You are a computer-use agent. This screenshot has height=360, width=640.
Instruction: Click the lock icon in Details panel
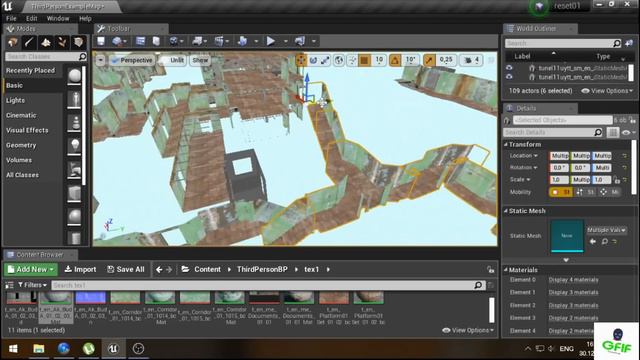[632, 120]
